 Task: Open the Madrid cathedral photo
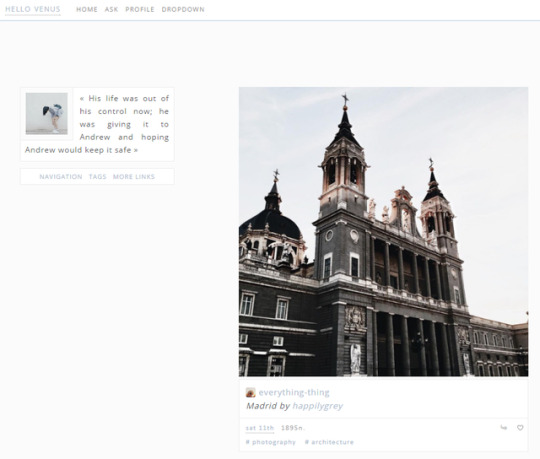pos(383,232)
